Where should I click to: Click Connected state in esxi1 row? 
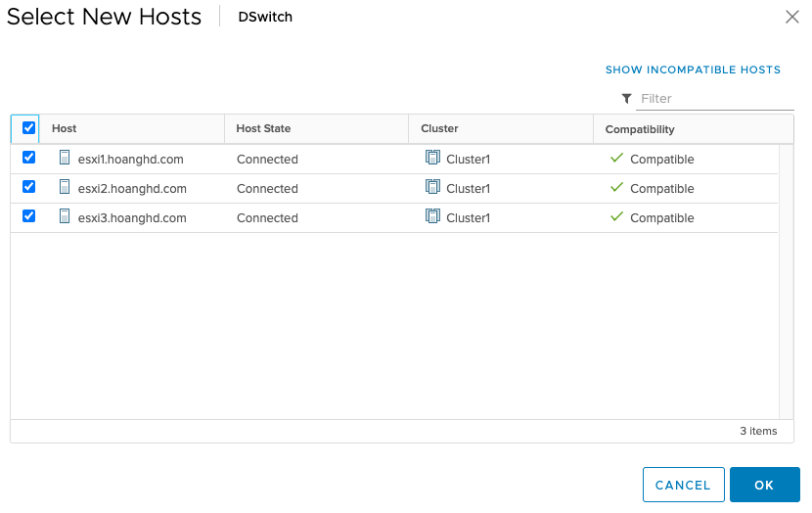(x=267, y=159)
